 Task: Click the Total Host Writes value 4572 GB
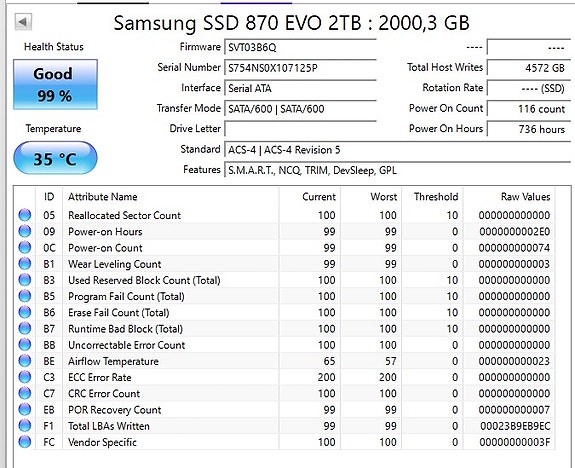pyautogui.click(x=529, y=68)
